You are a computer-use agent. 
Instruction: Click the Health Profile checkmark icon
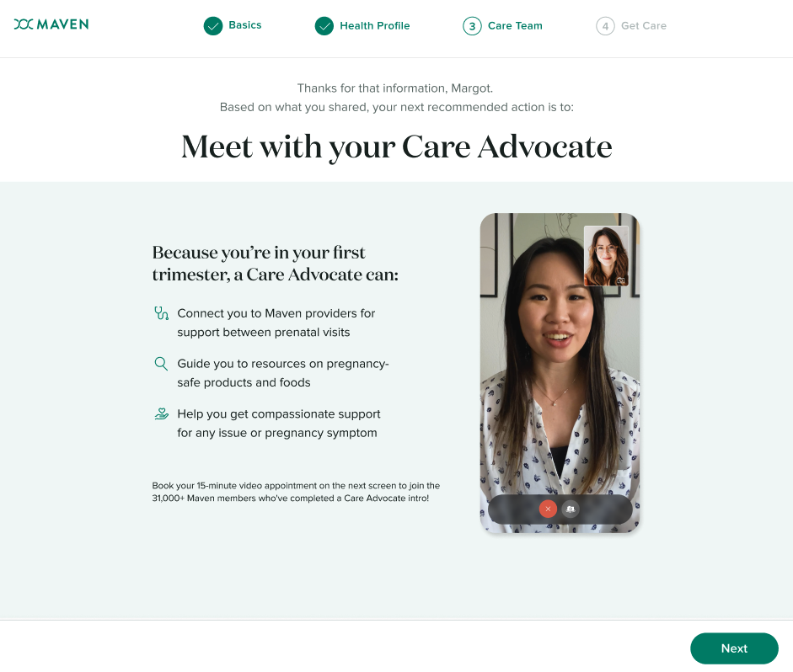pyautogui.click(x=324, y=26)
